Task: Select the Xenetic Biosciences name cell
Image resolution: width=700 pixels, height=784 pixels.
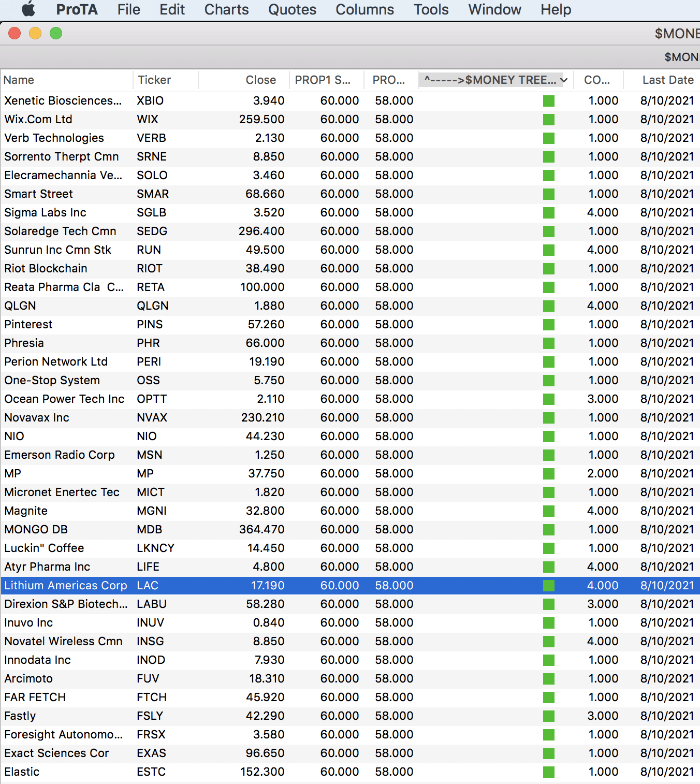Action: (x=63, y=100)
